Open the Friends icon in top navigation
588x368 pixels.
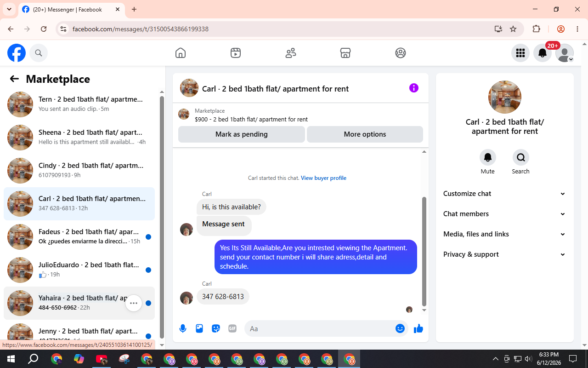[291, 53]
